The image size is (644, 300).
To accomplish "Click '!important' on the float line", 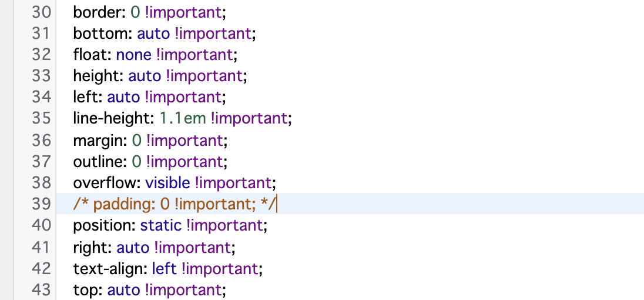I will pos(195,55).
